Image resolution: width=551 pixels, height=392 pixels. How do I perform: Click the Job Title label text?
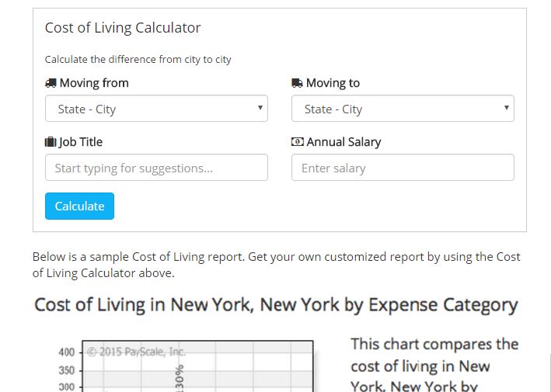tap(81, 142)
